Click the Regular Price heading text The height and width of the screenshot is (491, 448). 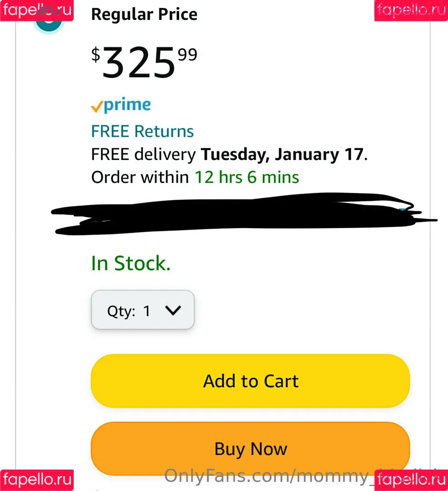point(144,15)
